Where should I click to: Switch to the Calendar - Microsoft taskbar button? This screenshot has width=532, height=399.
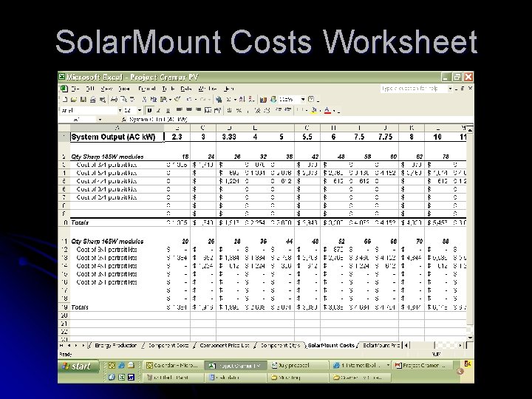coord(172,366)
